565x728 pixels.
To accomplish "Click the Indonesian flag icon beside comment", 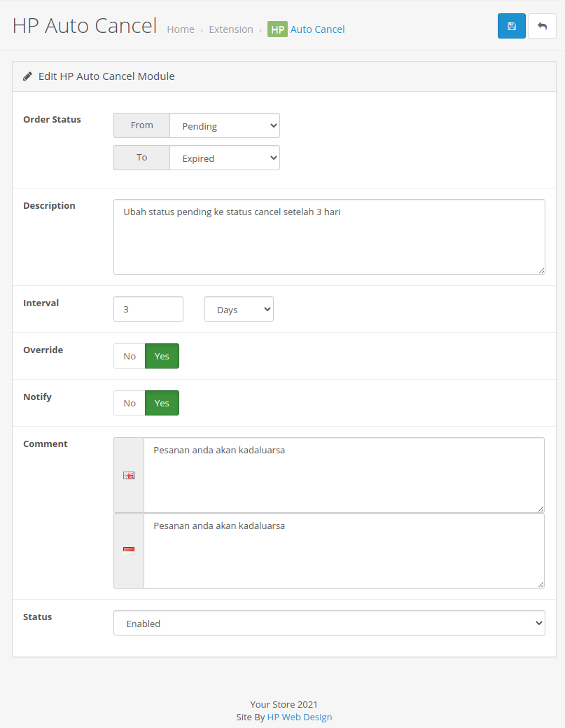I will [x=129, y=551].
